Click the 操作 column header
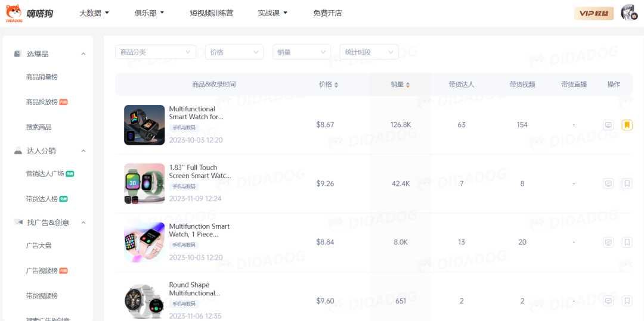The width and height of the screenshot is (644, 321). 614,85
